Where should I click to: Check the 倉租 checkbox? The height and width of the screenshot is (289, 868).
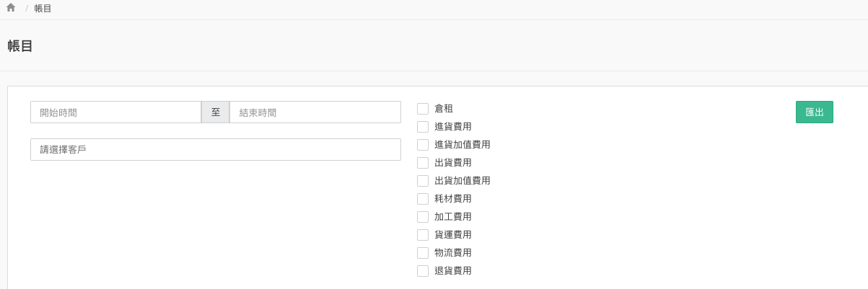(423, 109)
